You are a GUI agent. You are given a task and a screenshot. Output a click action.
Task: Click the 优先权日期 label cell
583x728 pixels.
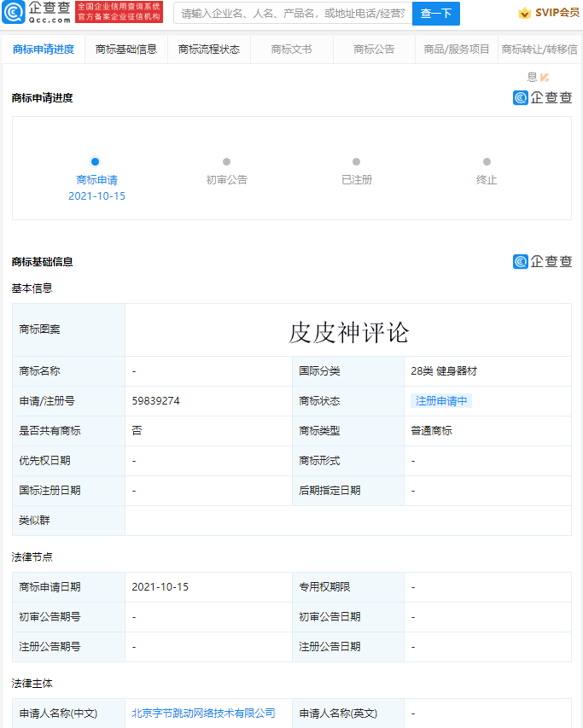[68, 461]
